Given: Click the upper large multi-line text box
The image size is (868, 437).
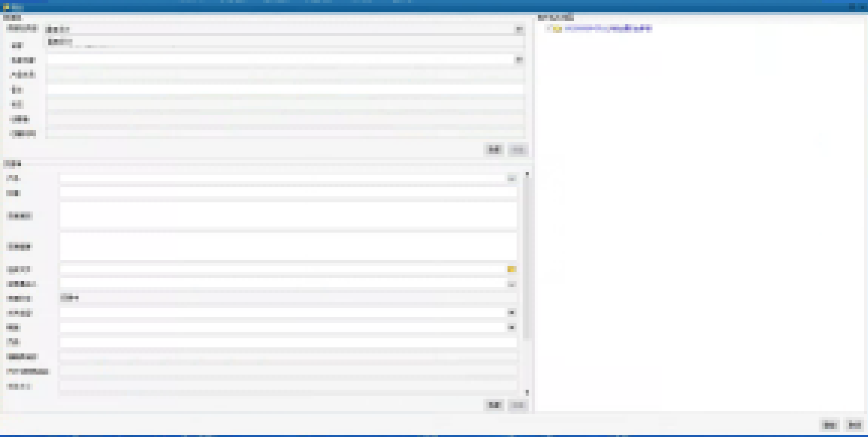Looking at the screenshot, I should click(x=288, y=215).
